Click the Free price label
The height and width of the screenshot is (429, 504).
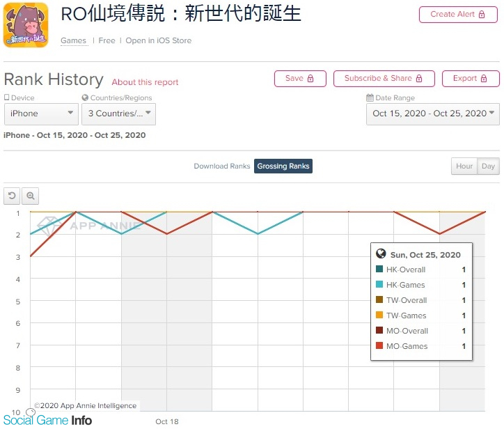tap(107, 41)
